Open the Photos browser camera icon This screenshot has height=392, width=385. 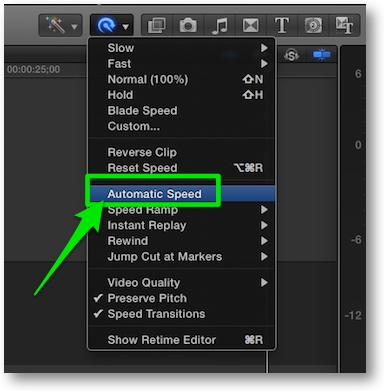tap(188, 25)
